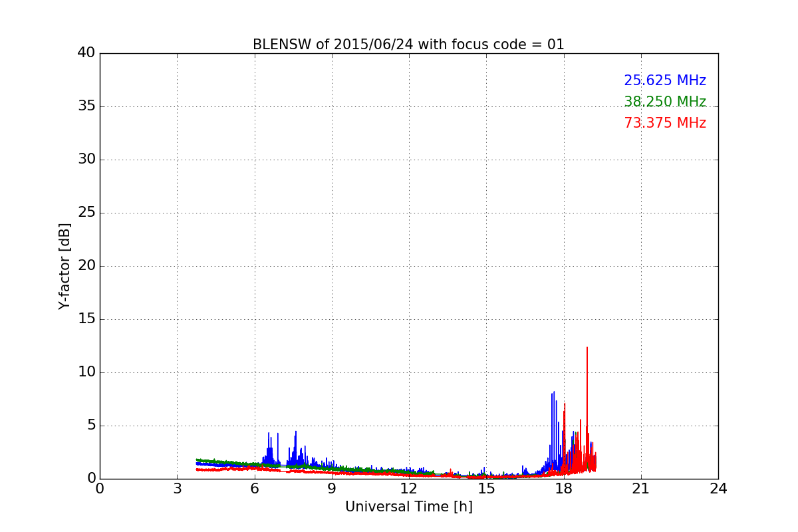Click the x-axis tick label 24
The width and height of the screenshot is (798, 532).
click(x=718, y=489)
